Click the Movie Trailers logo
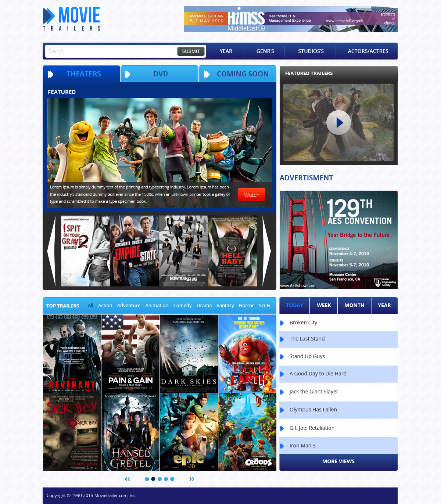 click(72, 19)
